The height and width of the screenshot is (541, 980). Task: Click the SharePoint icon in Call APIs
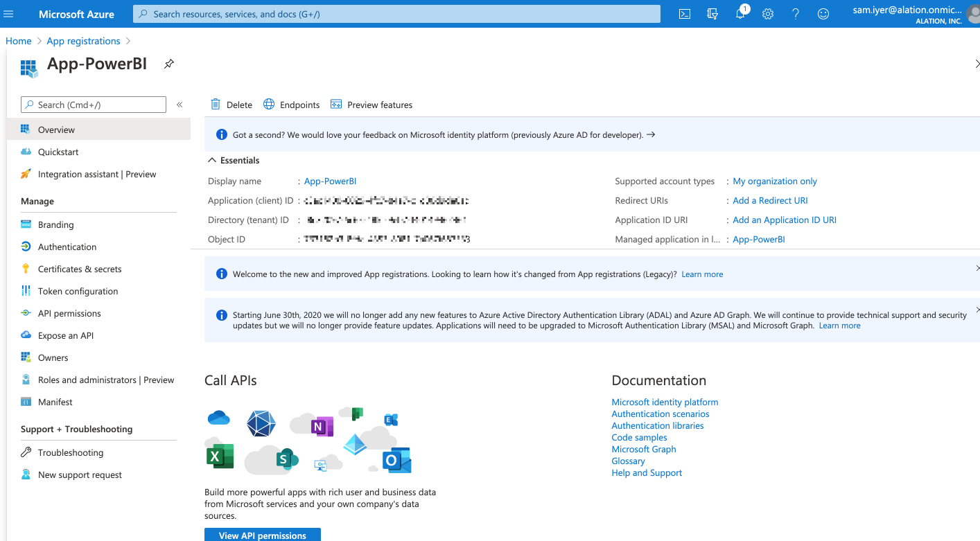tap(286, 458)
